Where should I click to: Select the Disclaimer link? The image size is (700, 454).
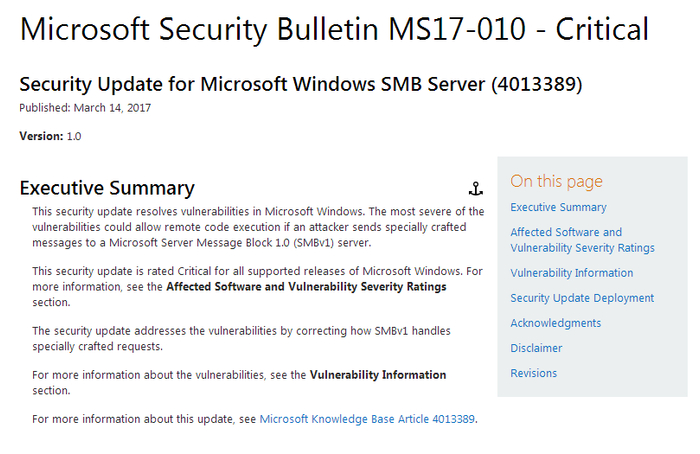pos(536,348)
